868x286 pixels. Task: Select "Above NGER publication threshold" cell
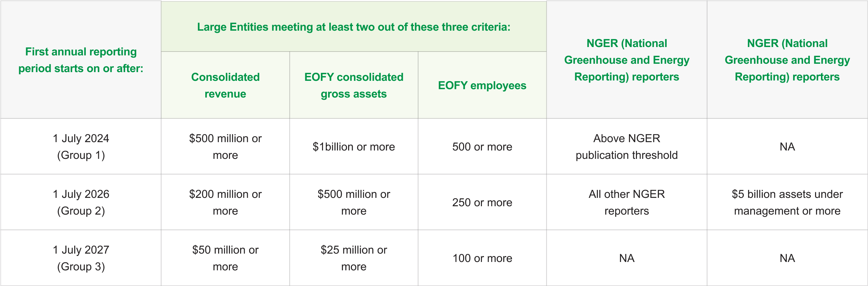coord(627,147)
